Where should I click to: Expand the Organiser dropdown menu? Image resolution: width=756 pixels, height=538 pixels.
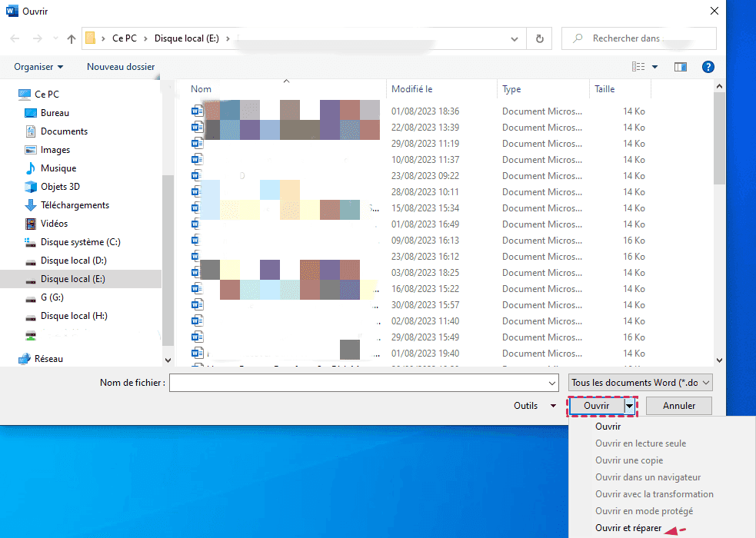38,67
